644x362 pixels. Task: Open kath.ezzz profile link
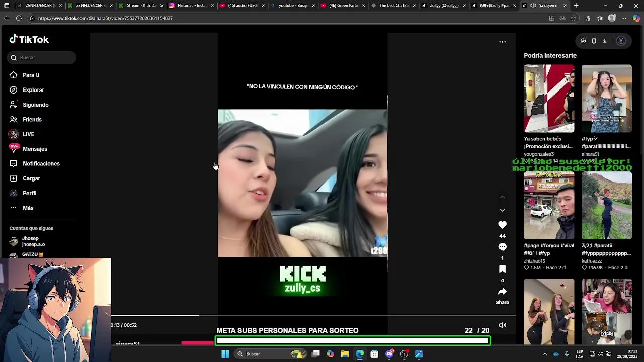point(592,261)
